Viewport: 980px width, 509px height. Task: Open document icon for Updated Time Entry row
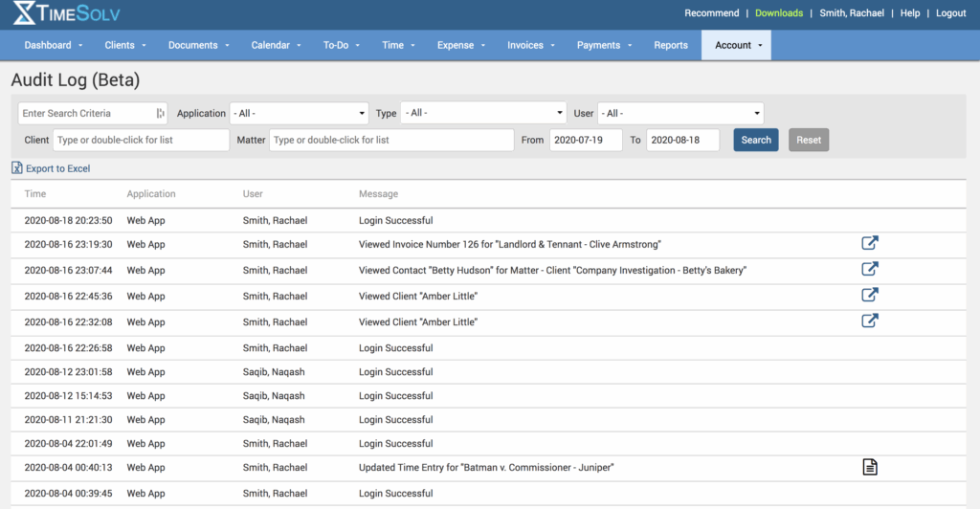coord(869,467)
